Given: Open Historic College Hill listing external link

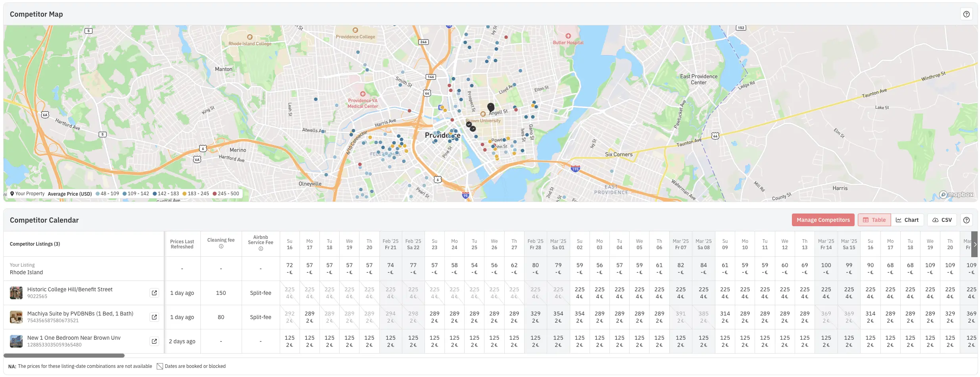Looking at the screenshot, I should coord(154,293).
